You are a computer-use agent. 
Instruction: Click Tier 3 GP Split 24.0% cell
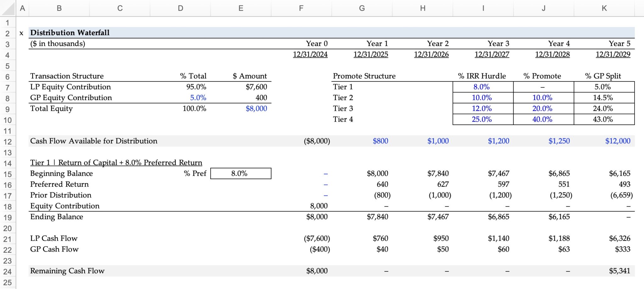click(603, 109)
